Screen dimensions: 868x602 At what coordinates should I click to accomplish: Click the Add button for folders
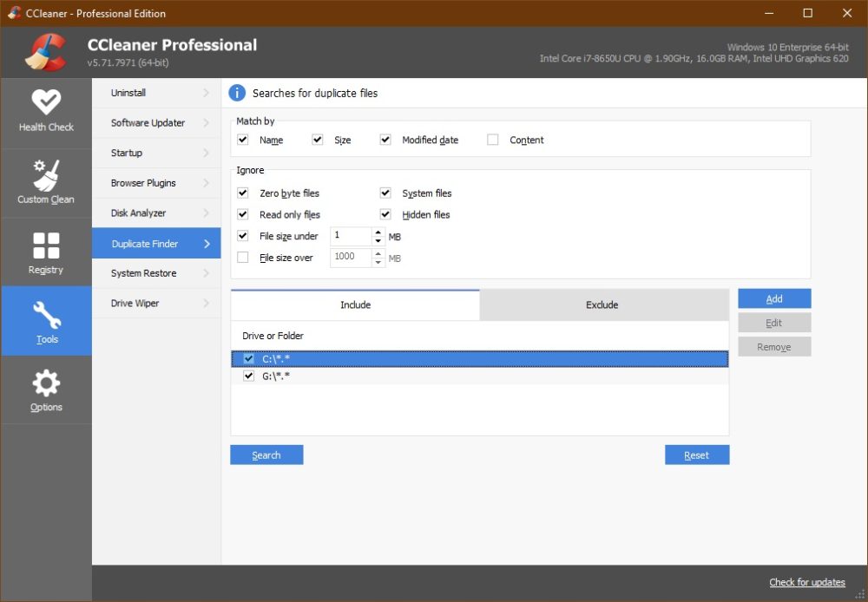[773, 298]
